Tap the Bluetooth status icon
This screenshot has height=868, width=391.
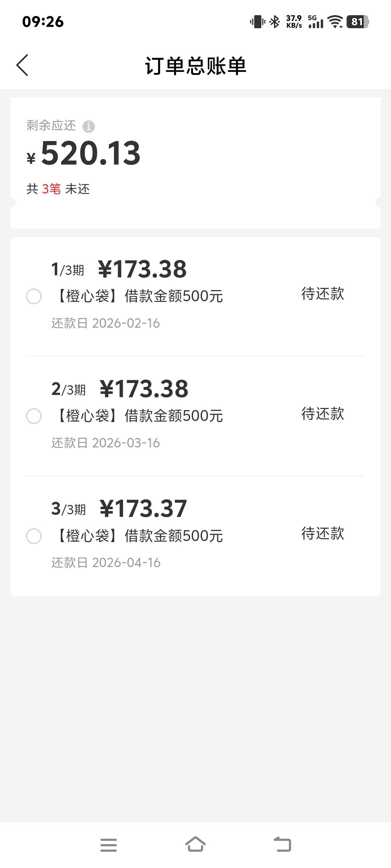pyautogui.click(x=275, y=22)
